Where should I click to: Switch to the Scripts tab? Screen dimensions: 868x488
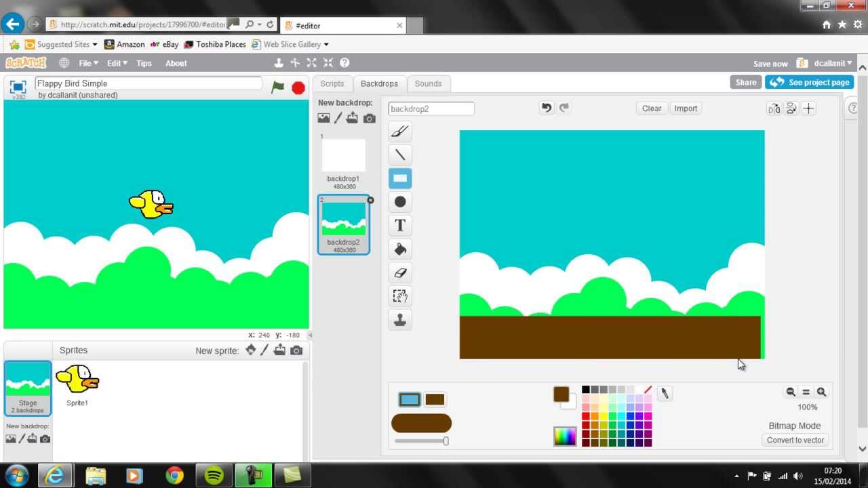(332, 83)
